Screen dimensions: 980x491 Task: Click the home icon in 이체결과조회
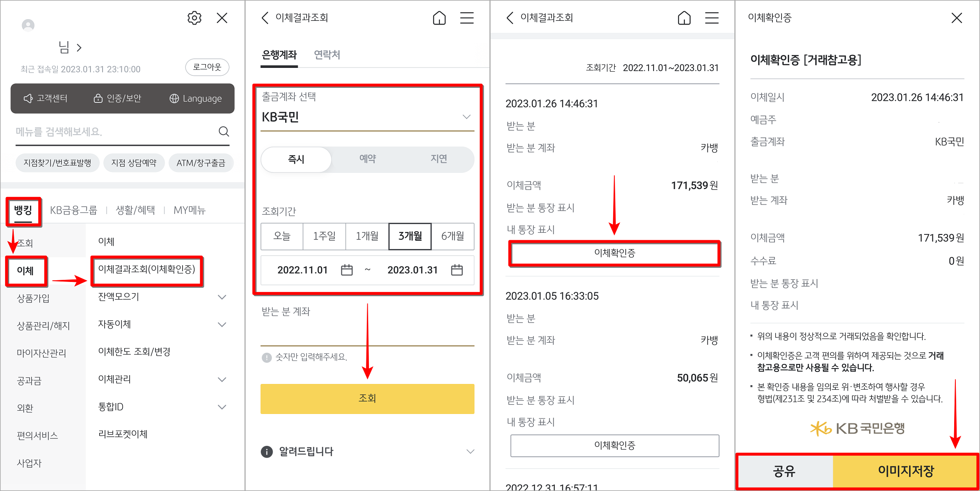pos(439,18)
